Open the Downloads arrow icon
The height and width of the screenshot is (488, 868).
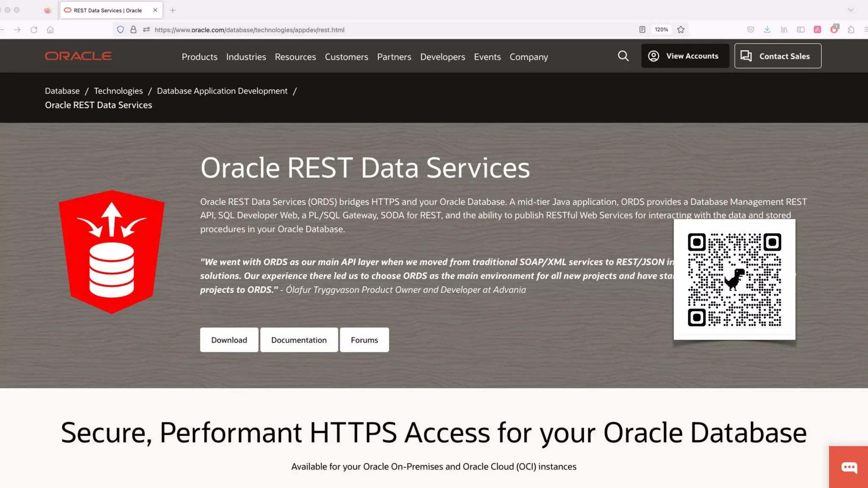767,30
